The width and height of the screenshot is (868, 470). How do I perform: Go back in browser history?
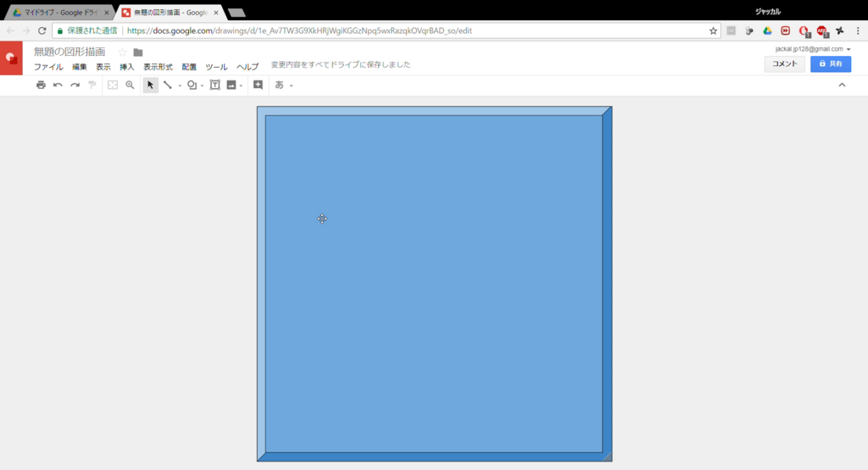[10, 31]
